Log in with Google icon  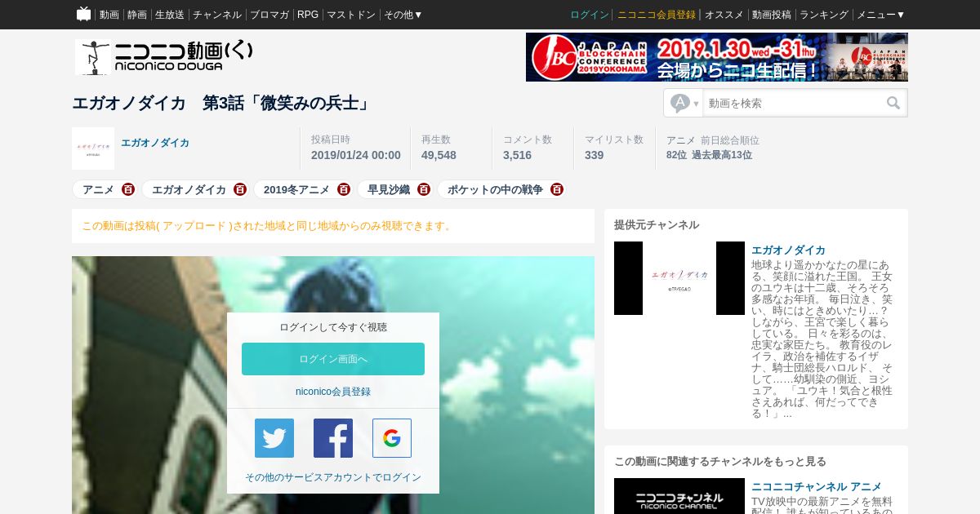pos(392,438)
